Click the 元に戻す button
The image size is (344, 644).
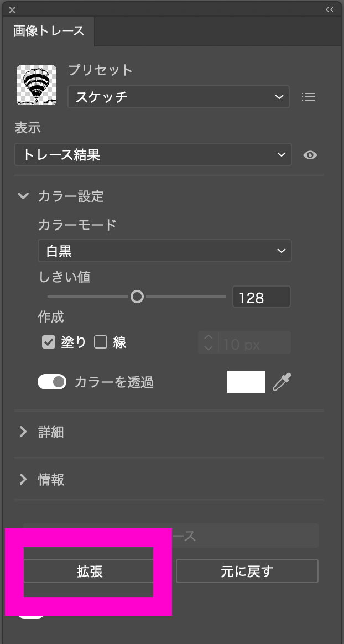pyautogui.click(x=247, y=571)
